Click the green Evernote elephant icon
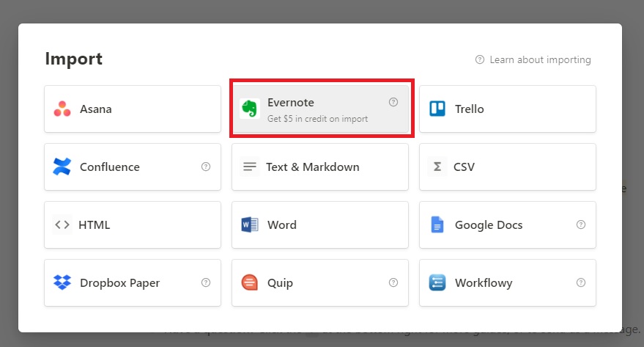644x347 pixels. point(250,109)
